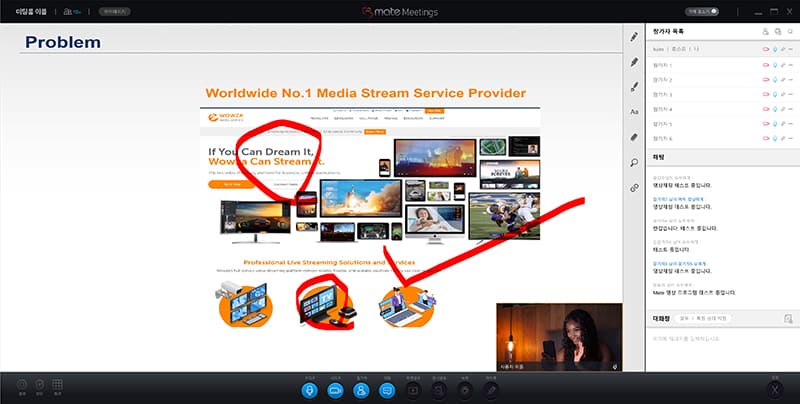
Task: Click the white button right of the orange one
Action: pyautogui.click(x=286, y=184)
